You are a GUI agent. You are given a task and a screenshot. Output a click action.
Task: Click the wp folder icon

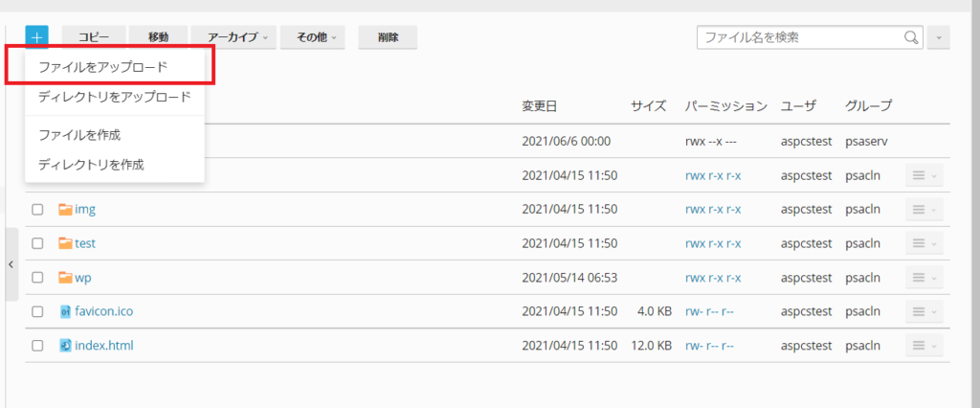coord(65,278)
